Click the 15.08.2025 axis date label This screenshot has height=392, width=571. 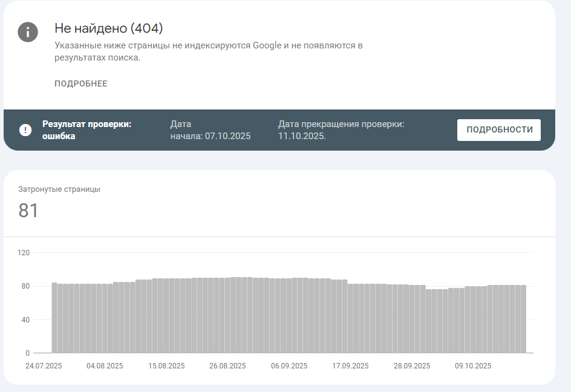click(166, 366)
